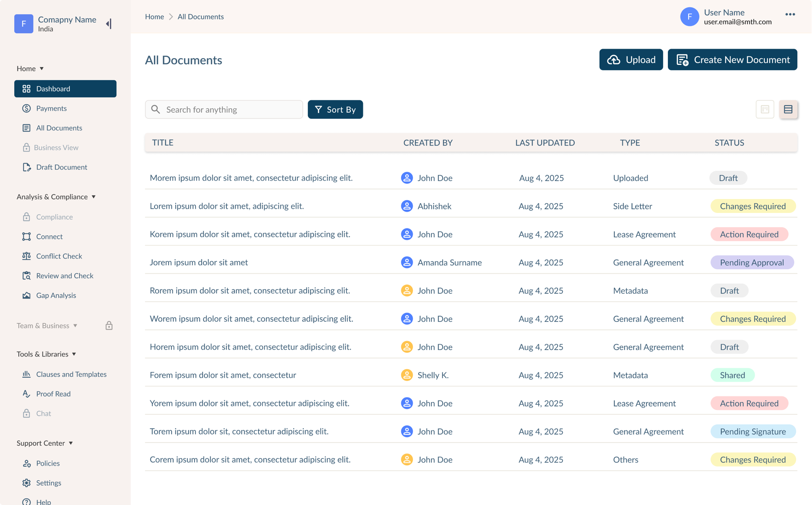Image resolution: width=812 pixels, height=505 pixels.
Task: Open Review and Check link
Action: tap(65, 276)
